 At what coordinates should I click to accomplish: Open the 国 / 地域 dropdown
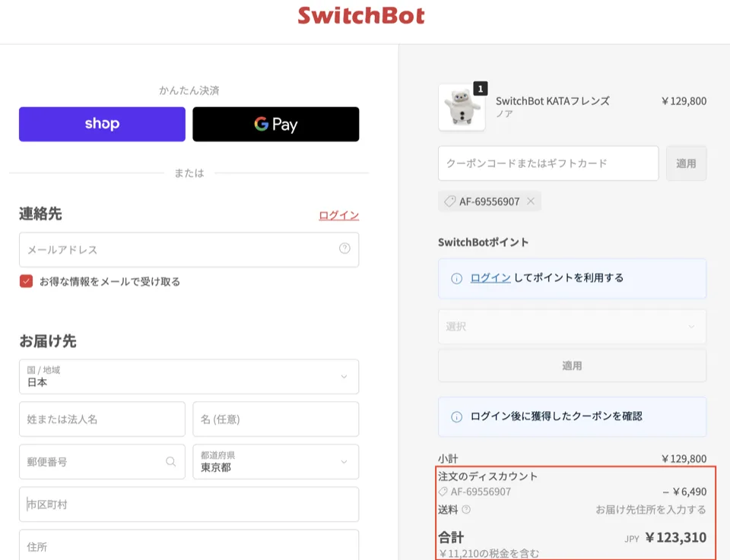tap(189, 377)
